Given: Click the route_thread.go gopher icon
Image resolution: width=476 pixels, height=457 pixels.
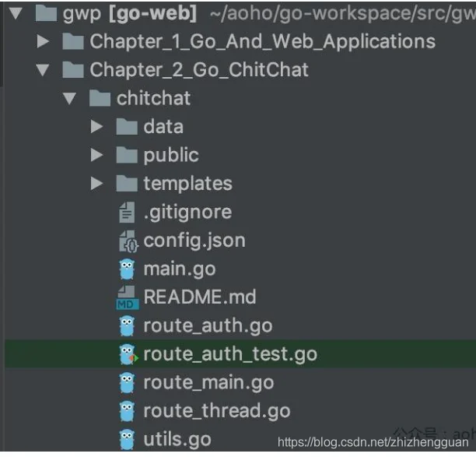Looking at the screenshot, I should (127, 411).
